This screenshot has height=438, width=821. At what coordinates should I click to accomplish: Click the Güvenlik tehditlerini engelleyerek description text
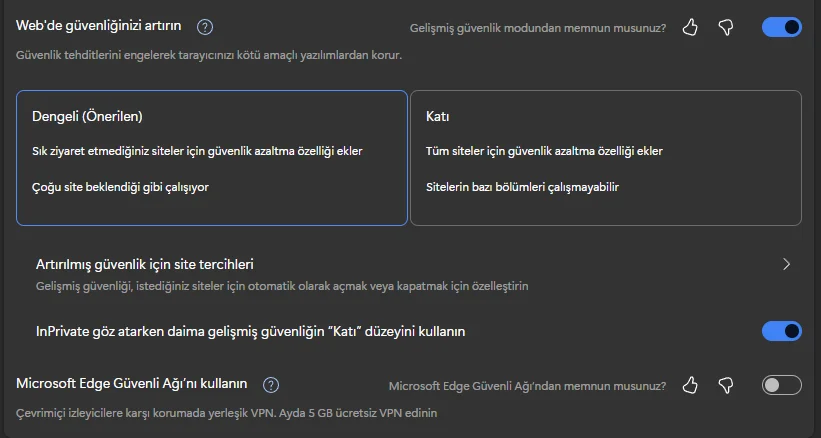tap(209, 54)
